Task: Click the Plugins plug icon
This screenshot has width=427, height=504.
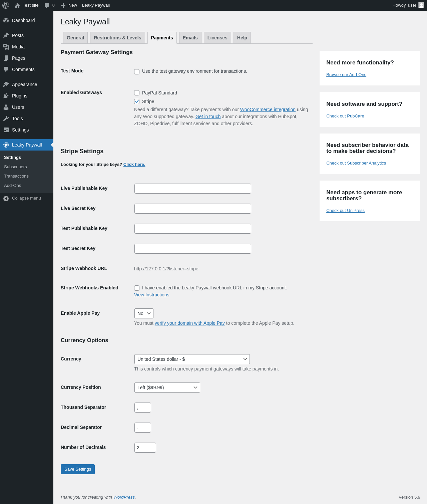Action: click(6, 96)
